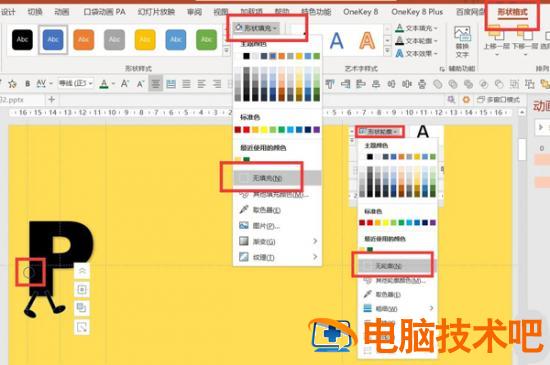This screenshot has width=550, height=365.
Task: Select the small circle shape on letter P
Action: (29, 272)
